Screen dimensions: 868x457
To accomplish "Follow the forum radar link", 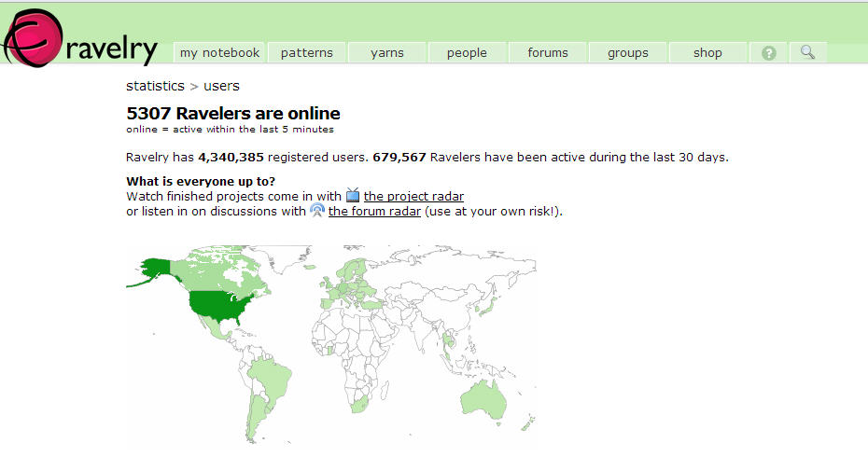I will (374, 211).
